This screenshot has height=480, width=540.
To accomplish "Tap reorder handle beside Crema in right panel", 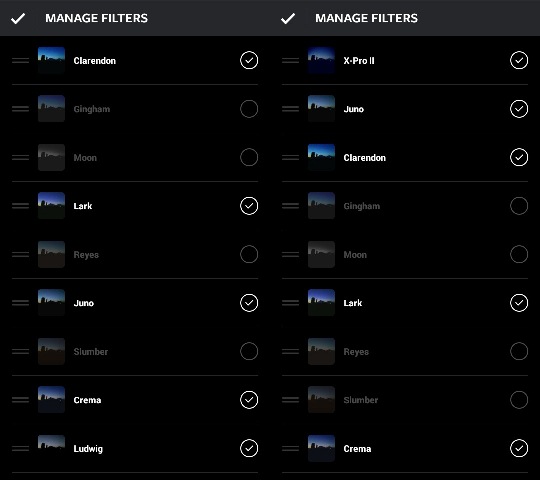I will [x=290, y=449].
